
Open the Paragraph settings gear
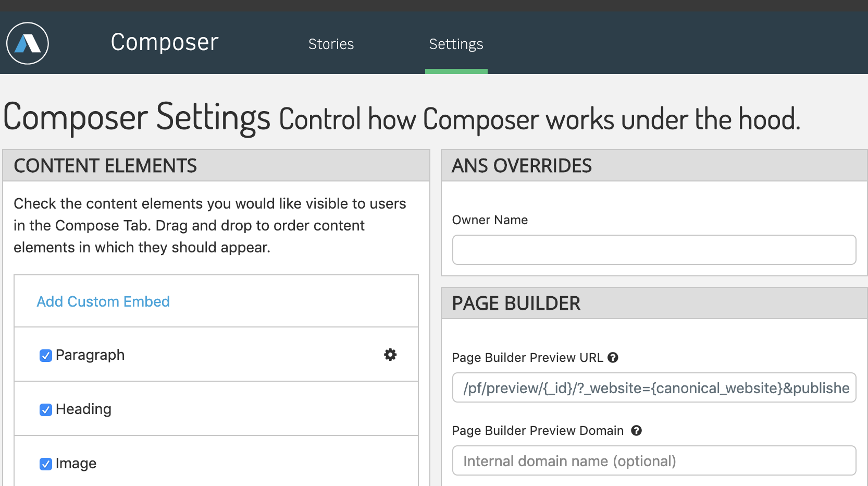coord(390,355)
